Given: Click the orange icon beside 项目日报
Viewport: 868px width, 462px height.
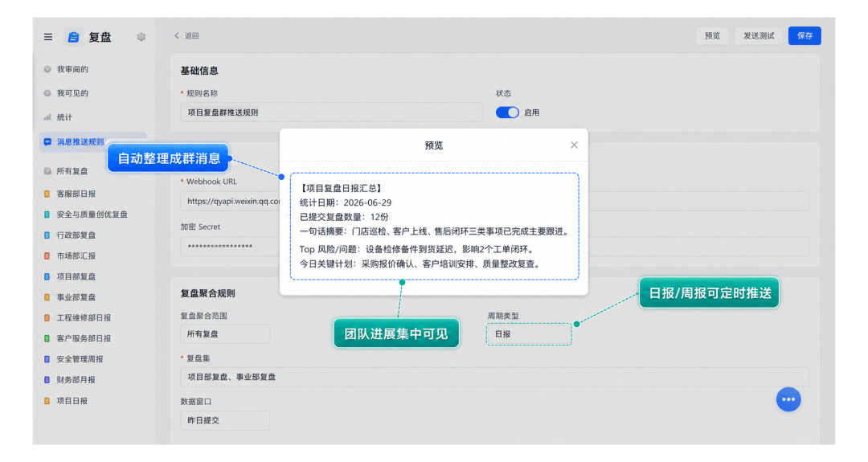Looking at the screenshot, I should [47, 401].
